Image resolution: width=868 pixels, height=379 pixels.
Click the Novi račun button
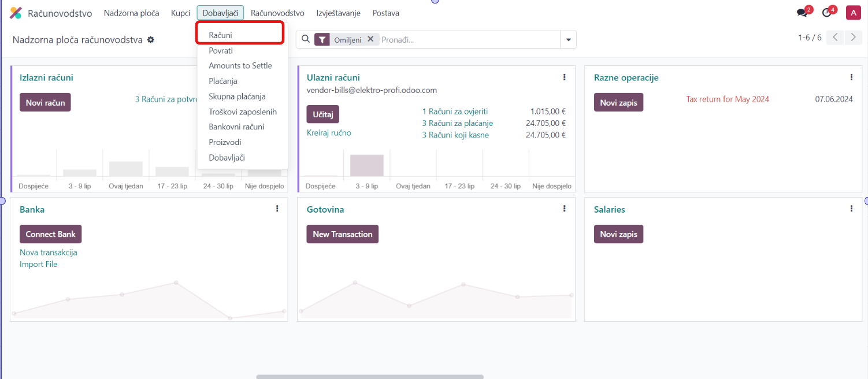click(45, 103)
